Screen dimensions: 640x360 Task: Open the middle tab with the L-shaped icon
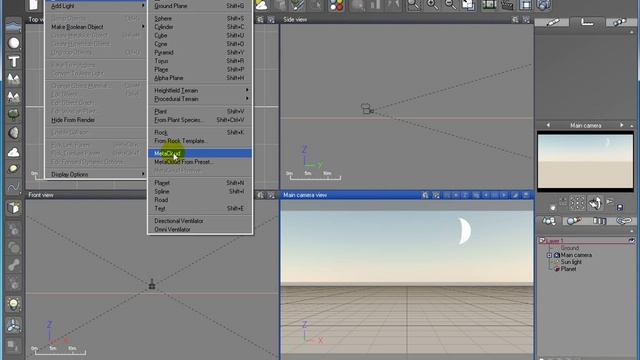coord(587,22)
